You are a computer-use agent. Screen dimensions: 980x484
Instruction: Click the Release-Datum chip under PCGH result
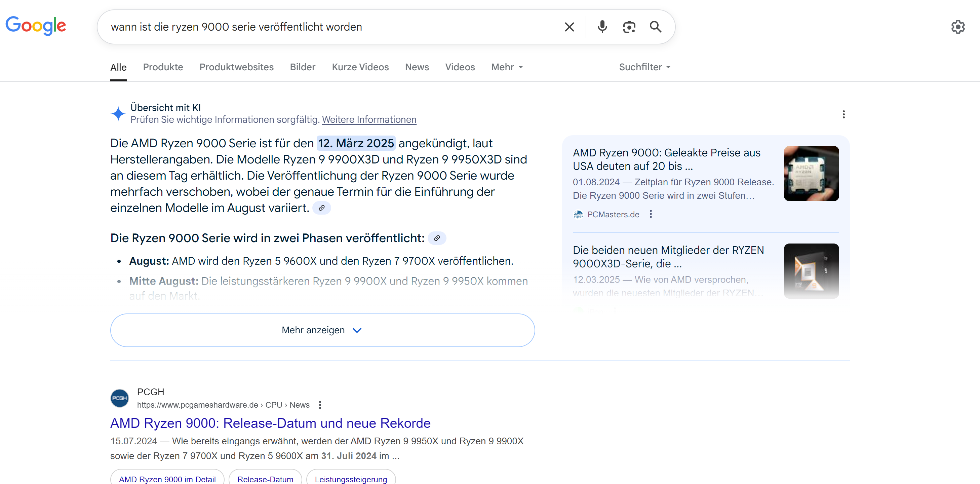point(265,479)
